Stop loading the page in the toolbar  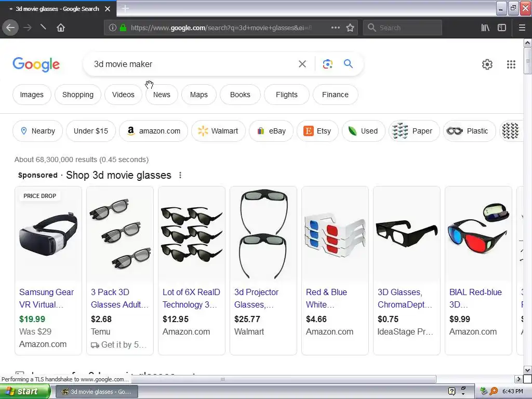pyautogui.click(x=43, y=27)
